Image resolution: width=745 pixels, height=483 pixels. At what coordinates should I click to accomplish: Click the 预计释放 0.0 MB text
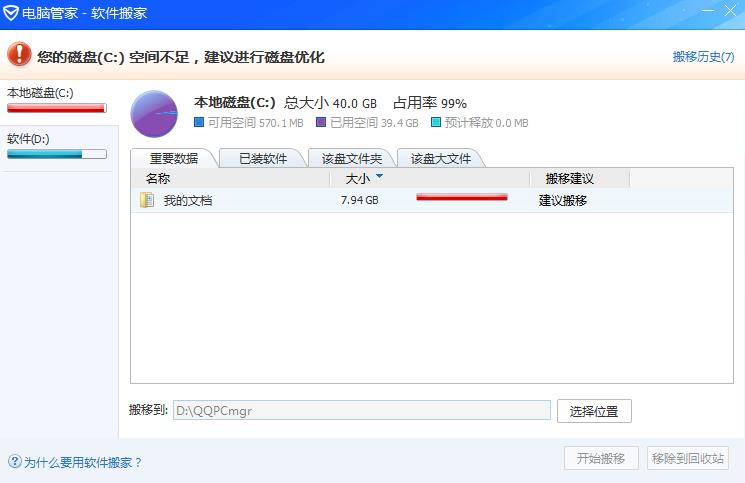coord(486,123)
